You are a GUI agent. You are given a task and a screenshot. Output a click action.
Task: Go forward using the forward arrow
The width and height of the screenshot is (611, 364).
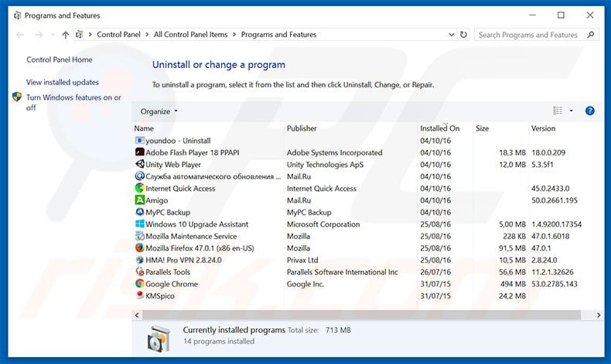(39, 35)
